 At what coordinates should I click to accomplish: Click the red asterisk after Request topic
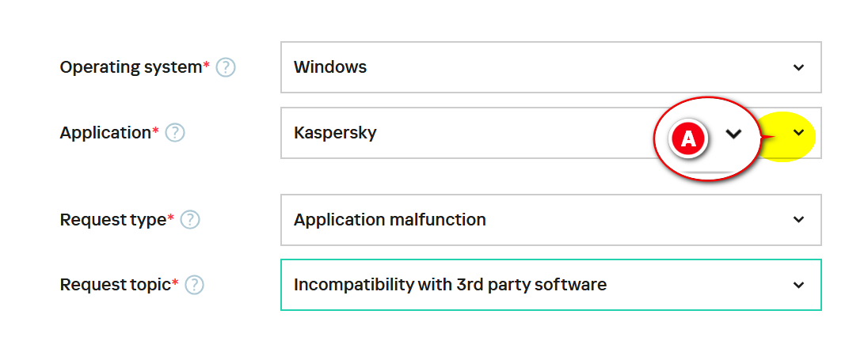point(175,282)
